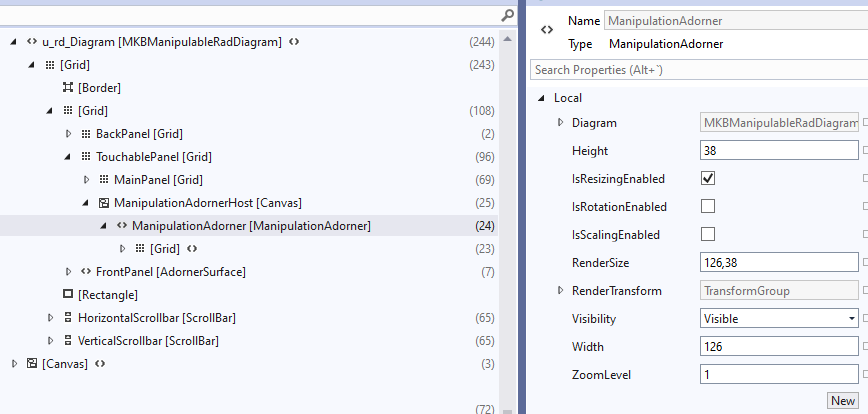
Task: Click the view-source icon after u_rd_Diagram
Action: [295, 42]
